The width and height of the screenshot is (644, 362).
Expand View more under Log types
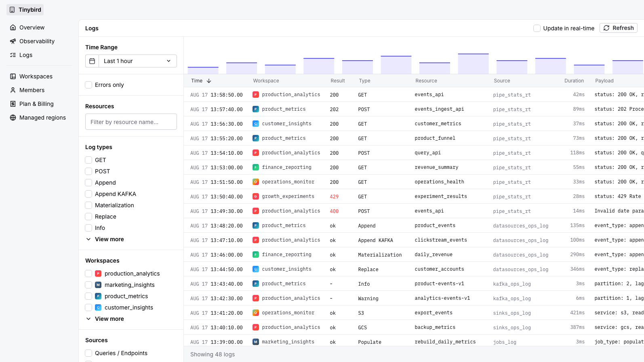[x=105, y=239]
